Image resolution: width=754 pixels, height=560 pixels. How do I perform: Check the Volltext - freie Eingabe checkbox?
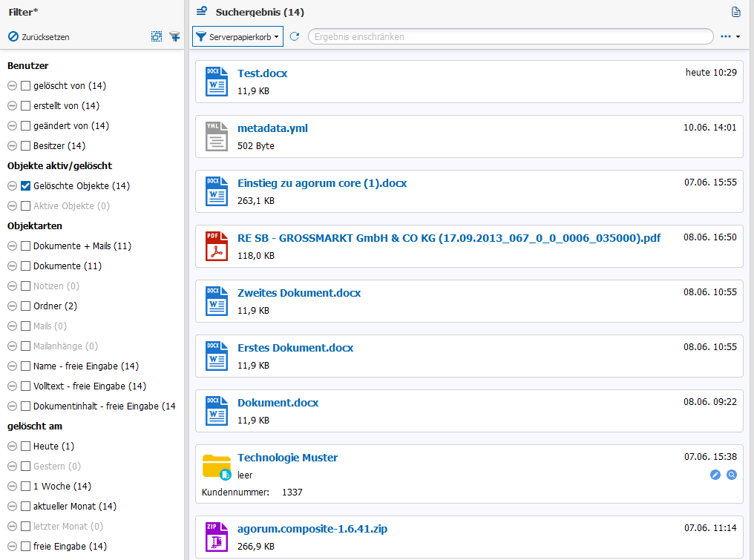(x=25, y=386)
